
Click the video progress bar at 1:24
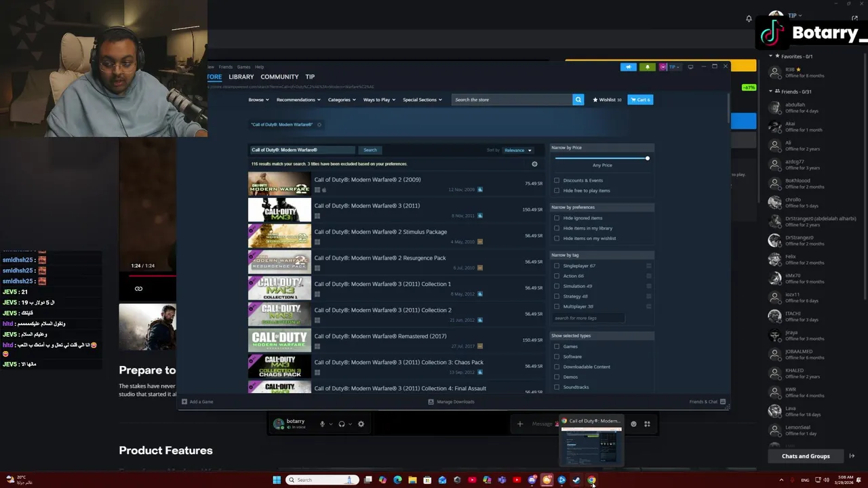152,276
